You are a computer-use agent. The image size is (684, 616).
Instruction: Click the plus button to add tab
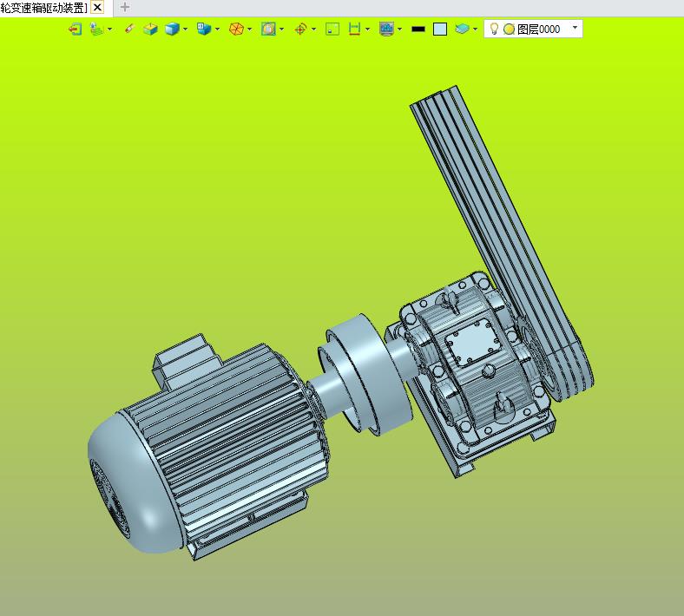coord(125,7)
